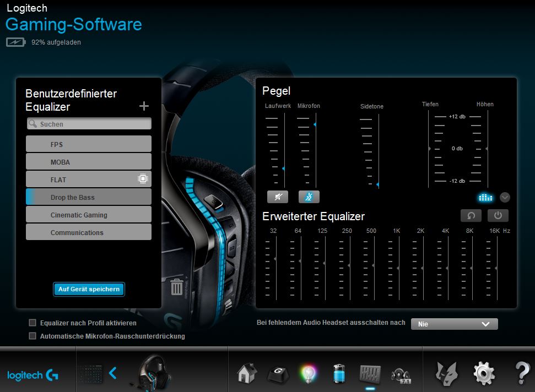Click the 250 Hz band slider
Image resolution: width=535 pixels, height=392 pixels.
[x=349, y=265]
